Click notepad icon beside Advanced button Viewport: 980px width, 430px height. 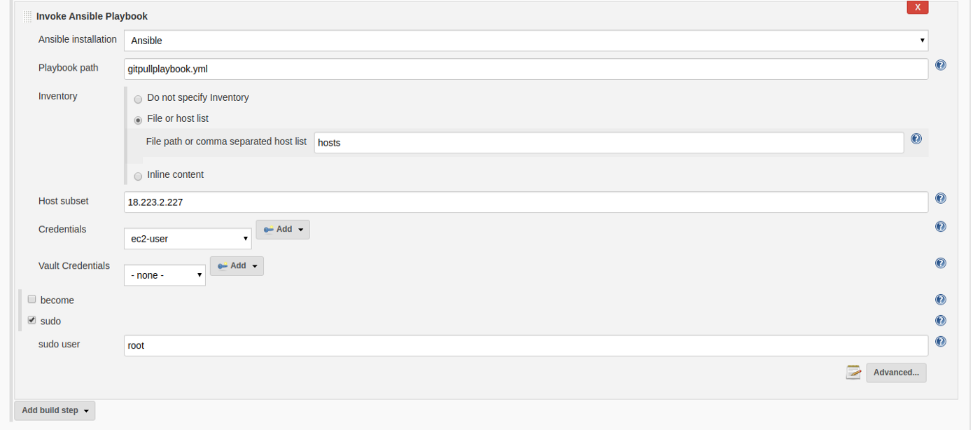[x=853, y=372]
